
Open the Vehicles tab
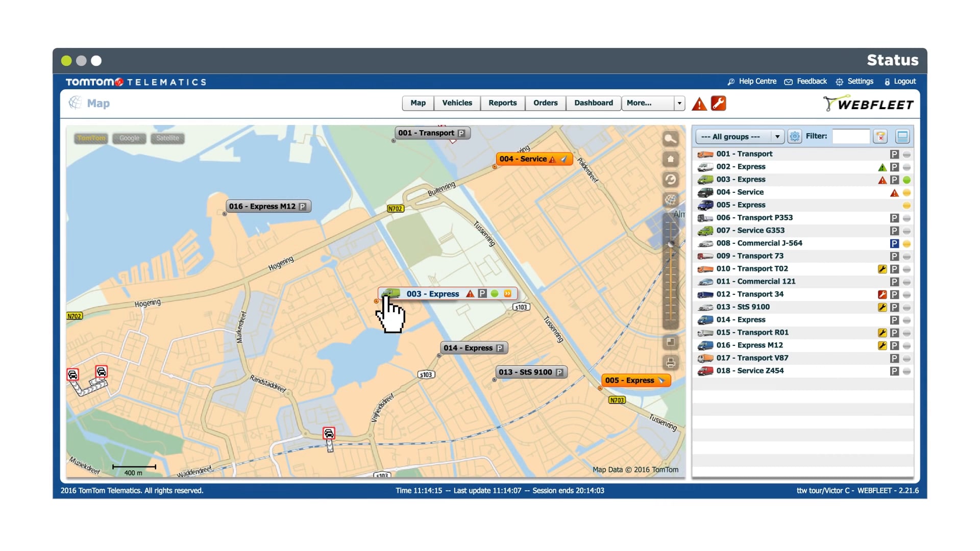pyautogui.click(x=457, y=103)
